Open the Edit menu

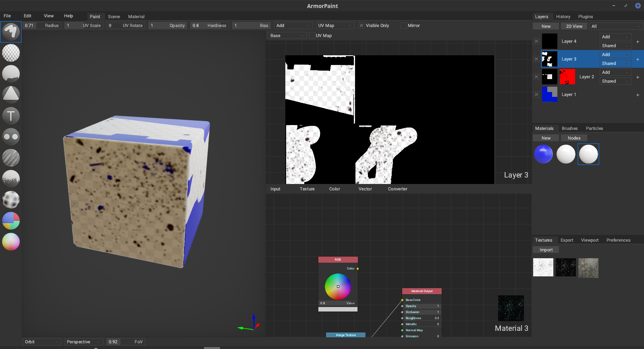coord(27,16)
